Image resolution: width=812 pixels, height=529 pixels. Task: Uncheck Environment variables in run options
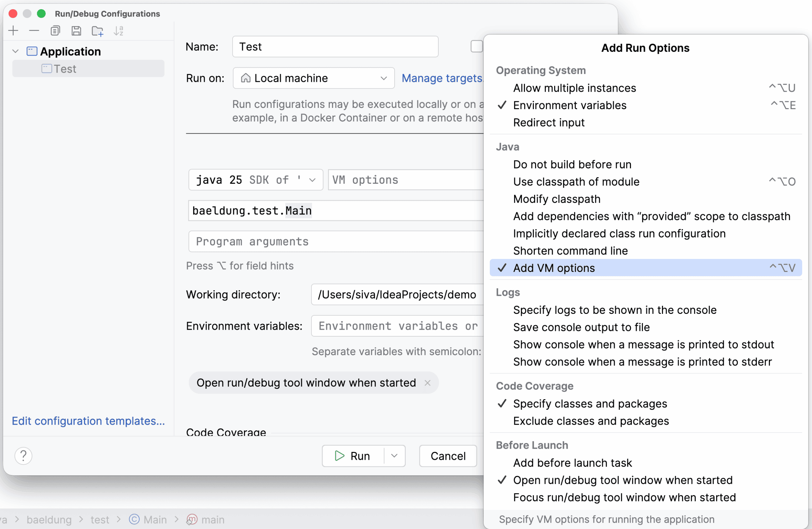pos(569,105)
